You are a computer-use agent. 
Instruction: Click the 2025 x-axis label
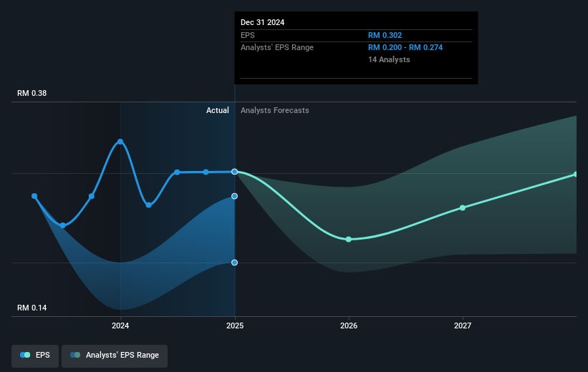click(235, 326)
